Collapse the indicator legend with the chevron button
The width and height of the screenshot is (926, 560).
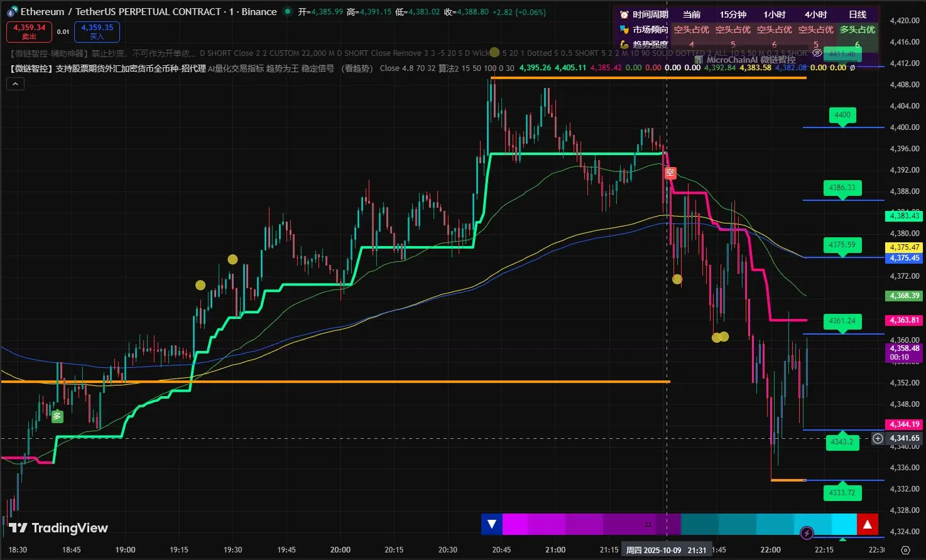click(x=15, y=83)
